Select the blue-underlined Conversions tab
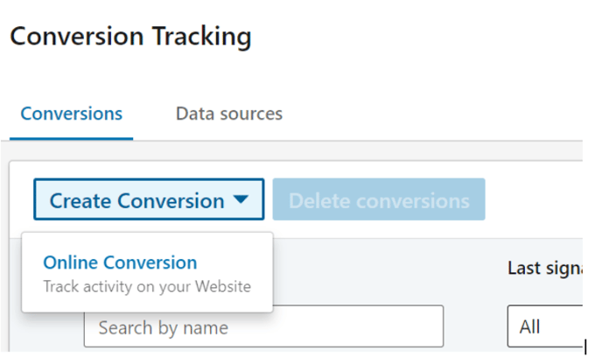Screen dimensions: 602x364 72,114
